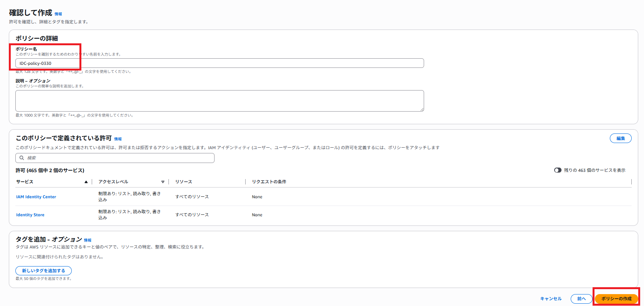Screen dimensions: 644x306
Task: Sort by アクセスレベル column arrow
Action: pyautogui.click(x=163, y=182)
